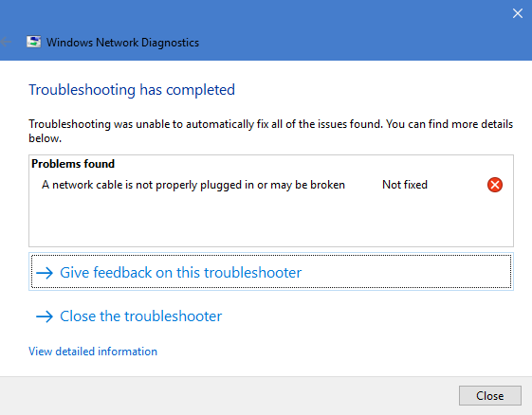The image size is (532, 415).
Task: Click the back arrow in the title bar
Action: point(6,42)
